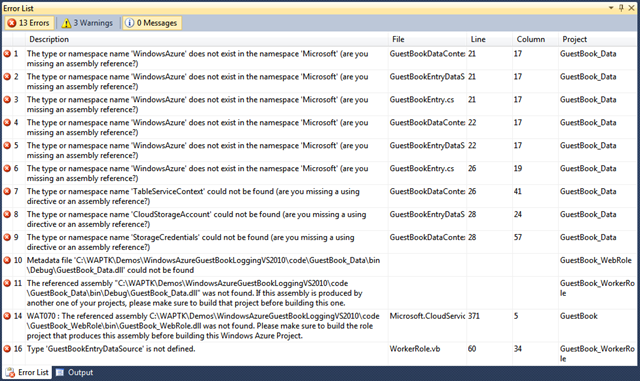Screen dimensions: 640x381
Task: Open the Error List window position dropdown arrow
Action: pyautogui.click(x=611, y=8)
